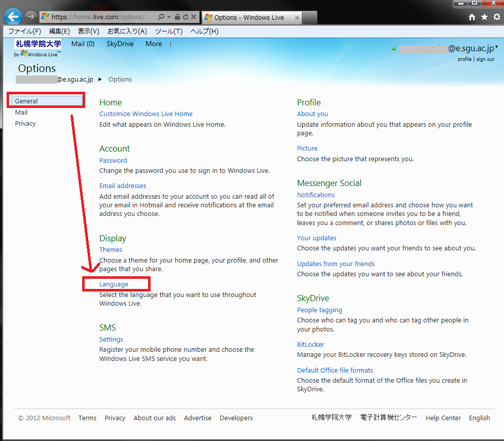Click Privacy in the footer

click(x=115, y=418)
